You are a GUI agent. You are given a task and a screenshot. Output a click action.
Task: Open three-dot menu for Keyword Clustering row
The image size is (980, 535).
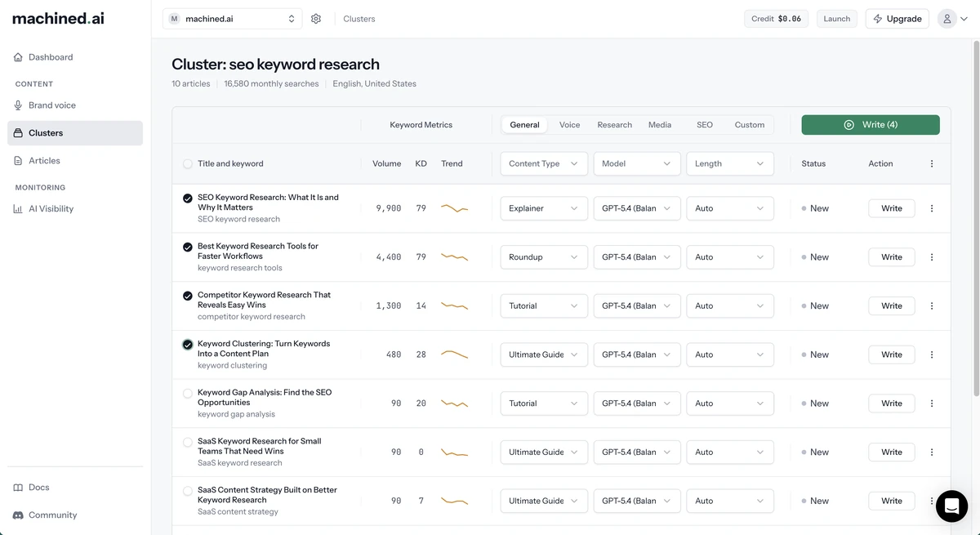(932, 354)
